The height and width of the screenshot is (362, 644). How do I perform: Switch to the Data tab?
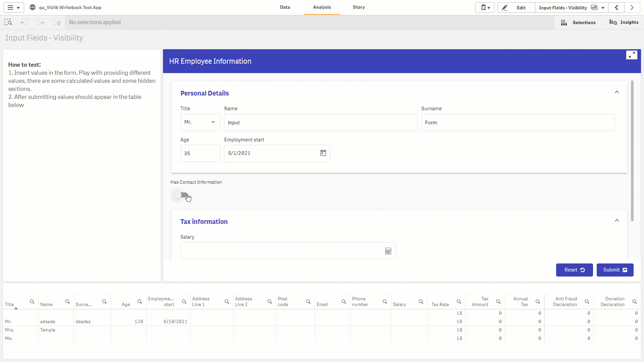(x=285, y=7)
